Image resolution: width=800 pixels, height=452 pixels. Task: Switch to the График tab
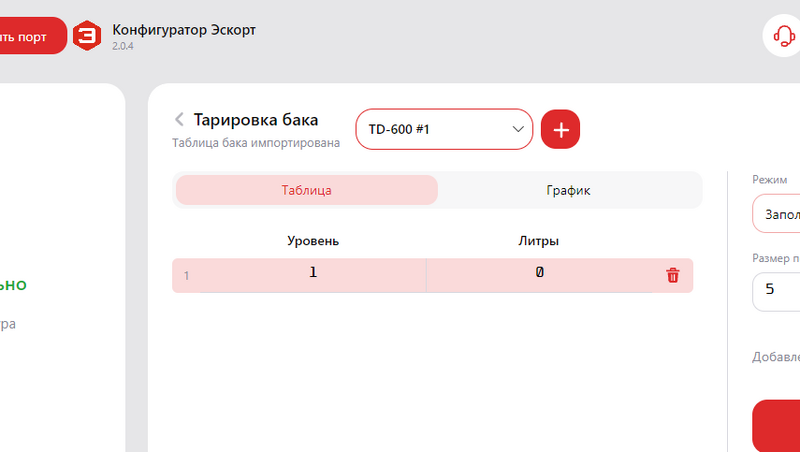coord(568,190)
